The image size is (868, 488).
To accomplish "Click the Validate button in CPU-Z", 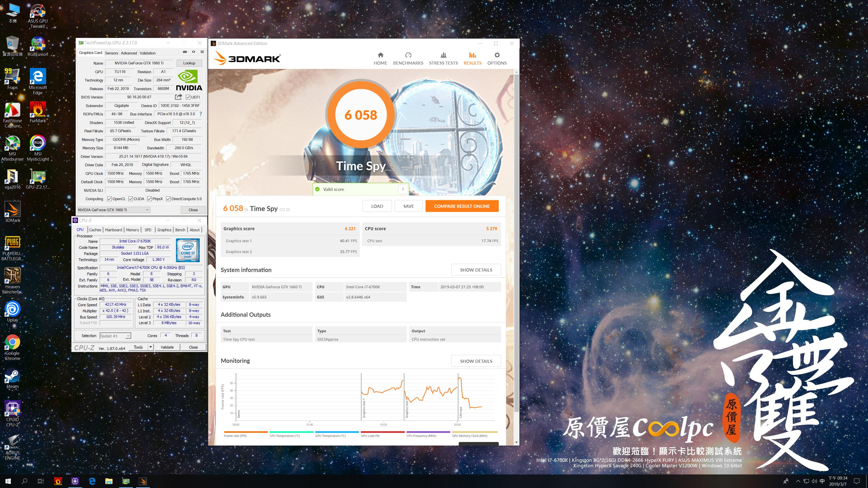I will point(167,347).
